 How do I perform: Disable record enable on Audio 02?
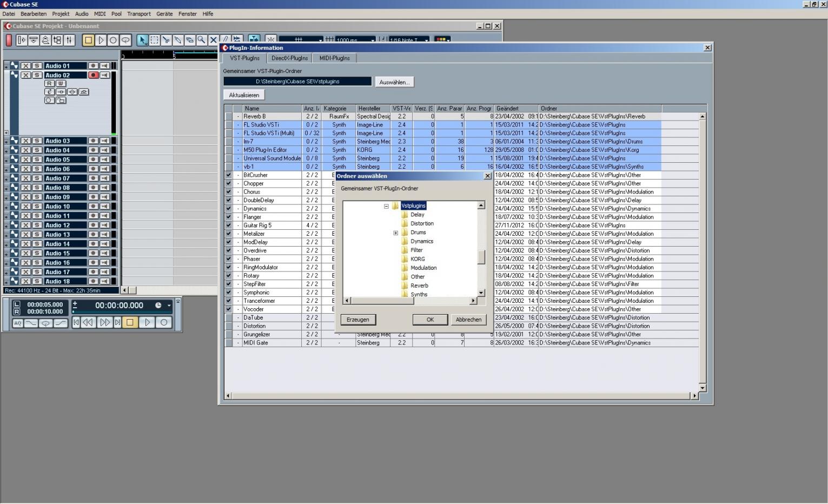[x=93, y=75]
